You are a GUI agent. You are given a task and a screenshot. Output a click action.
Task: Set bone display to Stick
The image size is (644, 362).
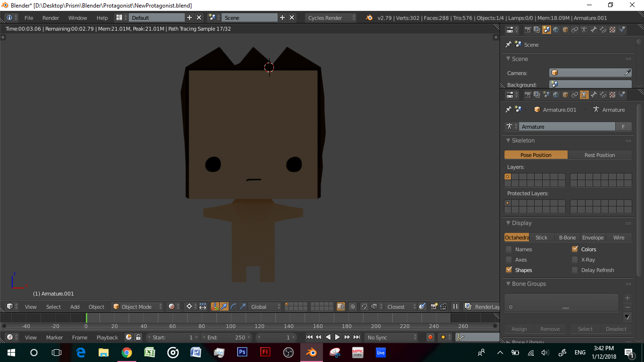pyautogui.click(x=541, y=238)
